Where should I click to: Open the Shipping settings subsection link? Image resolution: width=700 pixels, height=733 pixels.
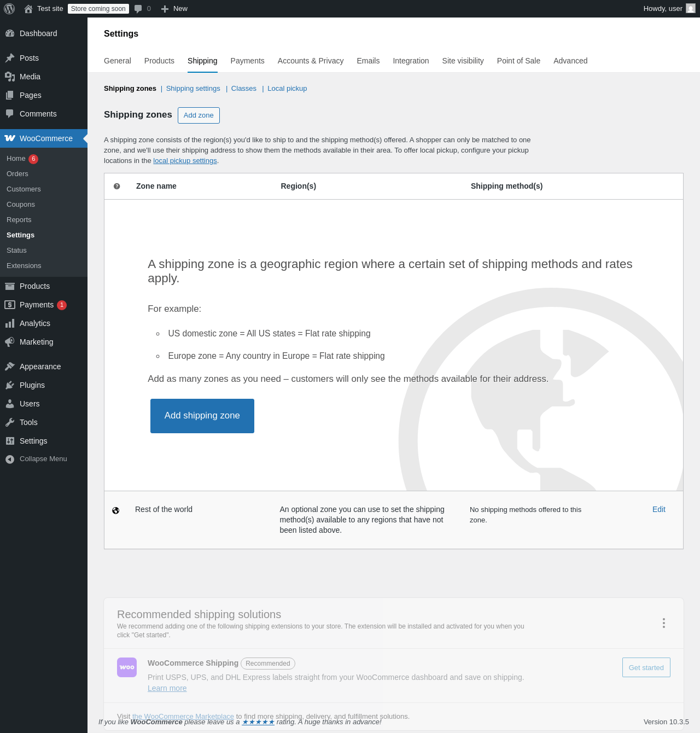pos(193,89)
